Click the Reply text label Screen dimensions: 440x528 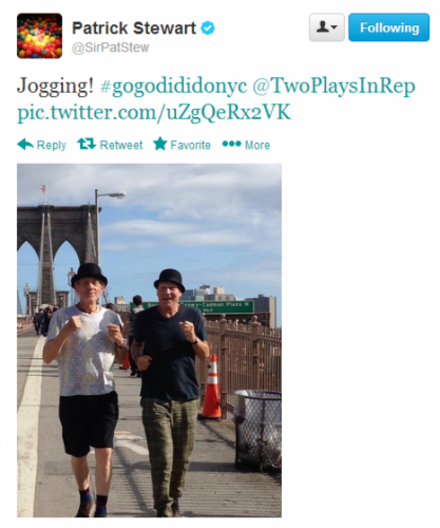point(52,145)
